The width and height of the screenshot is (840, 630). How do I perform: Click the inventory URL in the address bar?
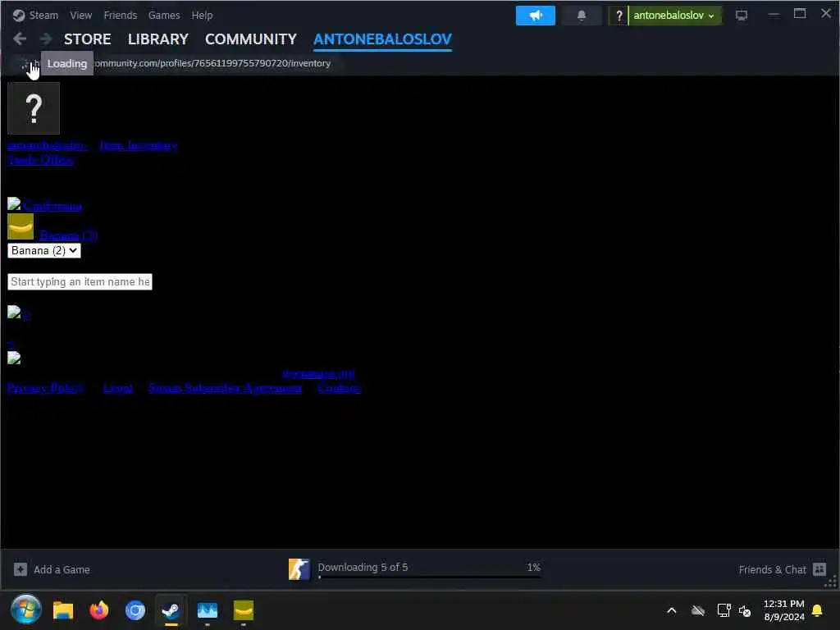coord(212,63)
